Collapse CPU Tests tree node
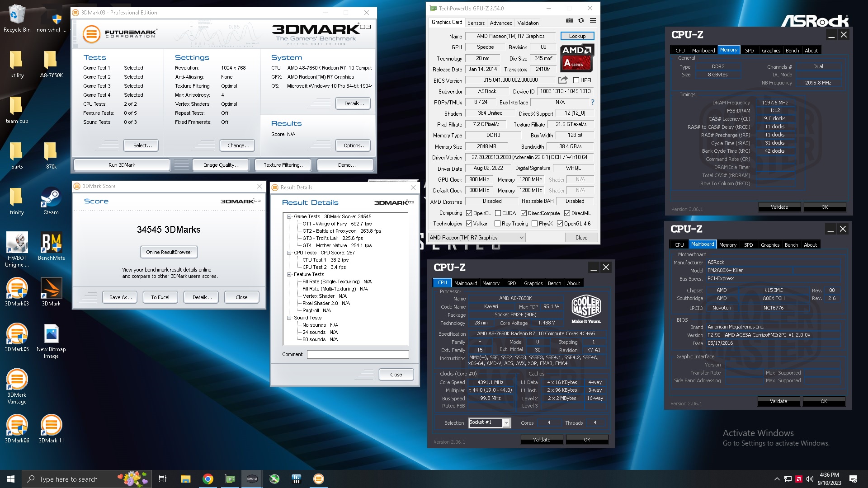Viewport: 868px width, 488px height. (289, 253)
